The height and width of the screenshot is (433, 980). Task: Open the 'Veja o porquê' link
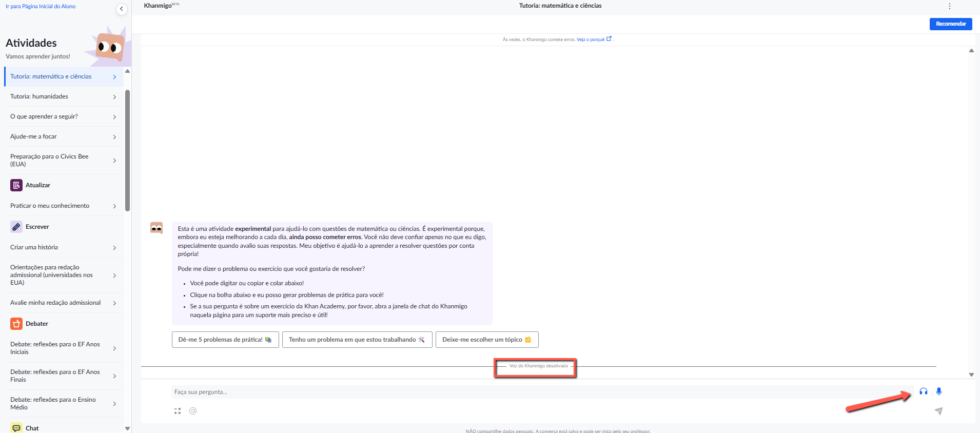tap(591, 40)
